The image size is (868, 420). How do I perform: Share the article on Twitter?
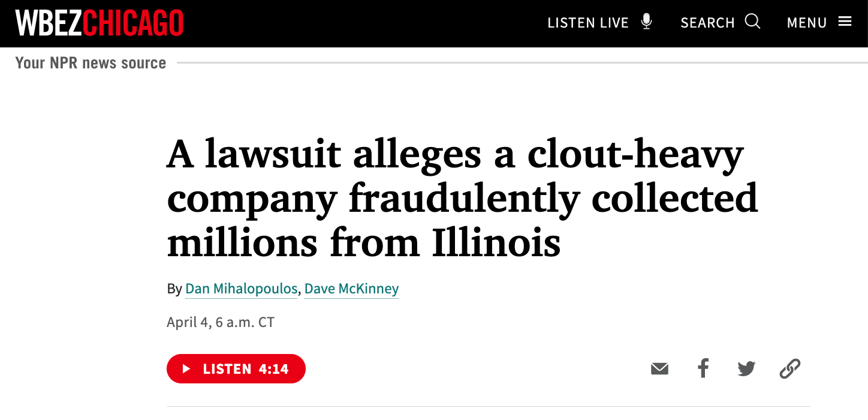click(x=746, y=368)
